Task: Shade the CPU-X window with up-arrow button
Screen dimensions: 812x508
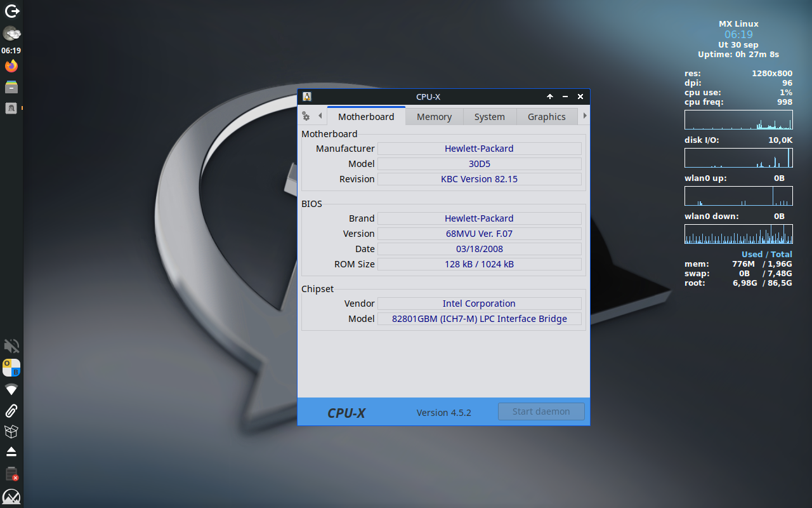Action: 550,97
